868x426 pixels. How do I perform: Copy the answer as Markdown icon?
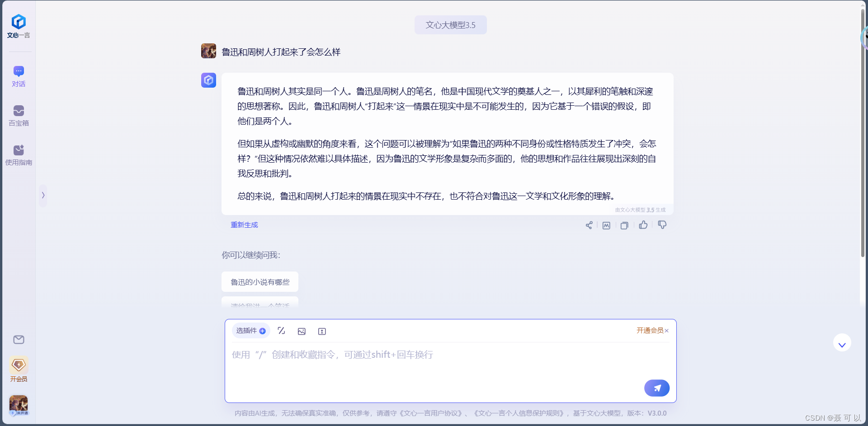[606, 225]
